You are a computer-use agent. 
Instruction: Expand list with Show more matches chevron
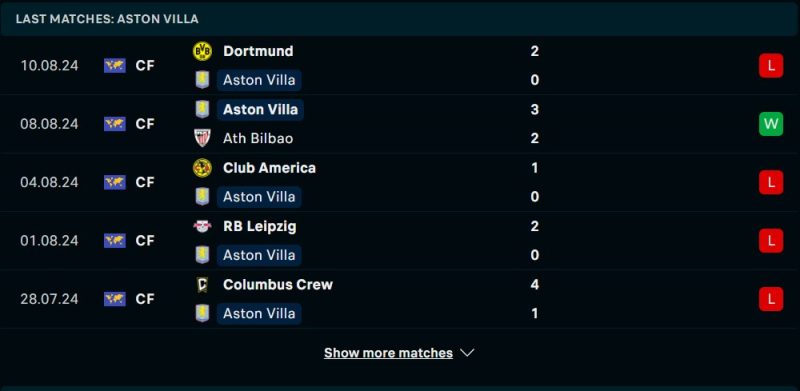coord(467,353)
